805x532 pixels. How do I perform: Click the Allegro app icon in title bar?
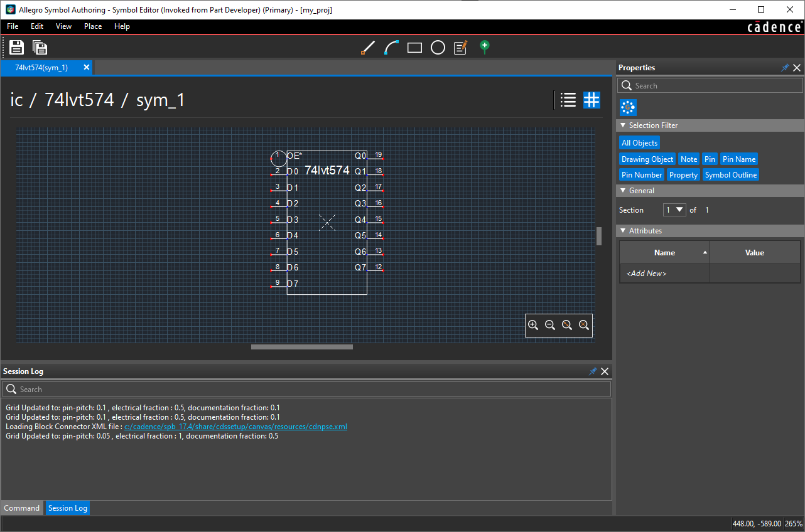coord(10,9)
